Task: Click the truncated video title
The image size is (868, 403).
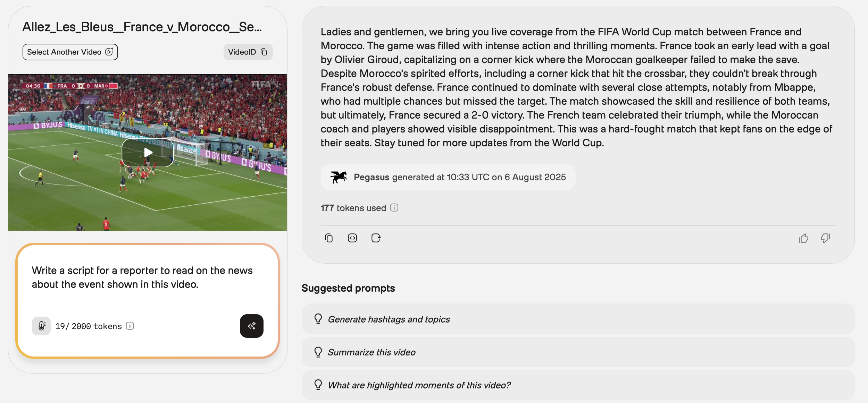Action: click(142, 27)
